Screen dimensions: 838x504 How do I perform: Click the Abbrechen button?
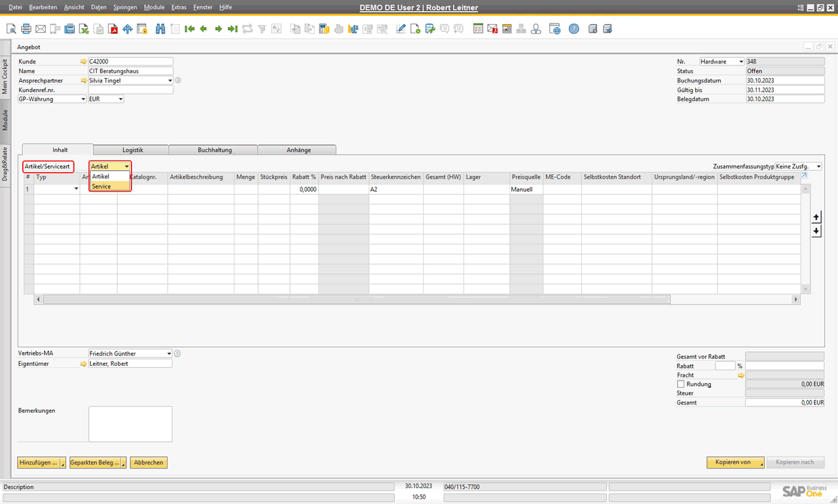(149, 462)
